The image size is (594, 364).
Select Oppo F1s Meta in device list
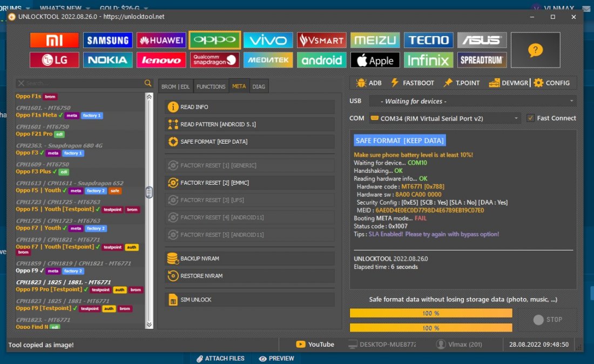click(x=36, y=115)
